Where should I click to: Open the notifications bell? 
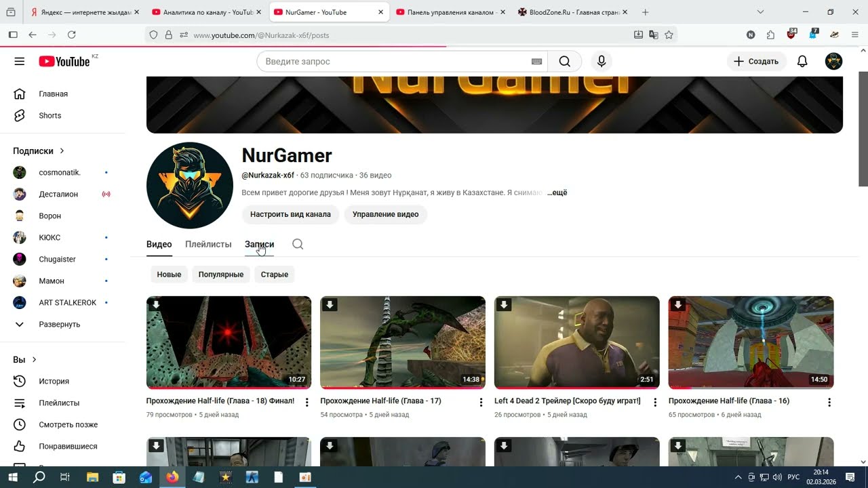pyautogui.click(x=802, y=62)
